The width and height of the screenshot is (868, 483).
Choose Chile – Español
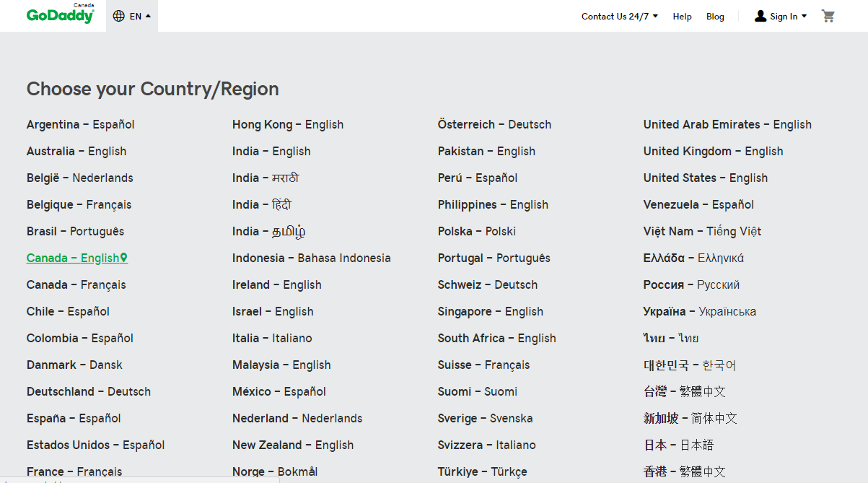click(x=69, y=311)
